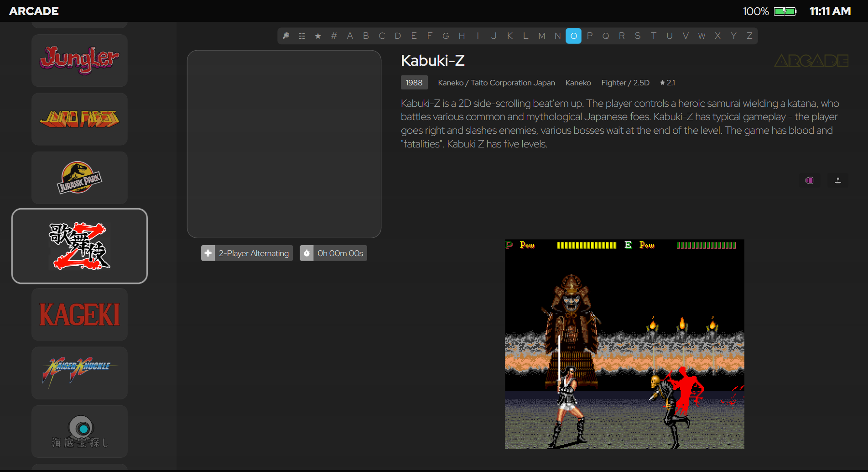This screenshot has width=868, height=472.
Task: Click the Kaneko / Taito Corporation Japan text
Action: coord(496,83)
